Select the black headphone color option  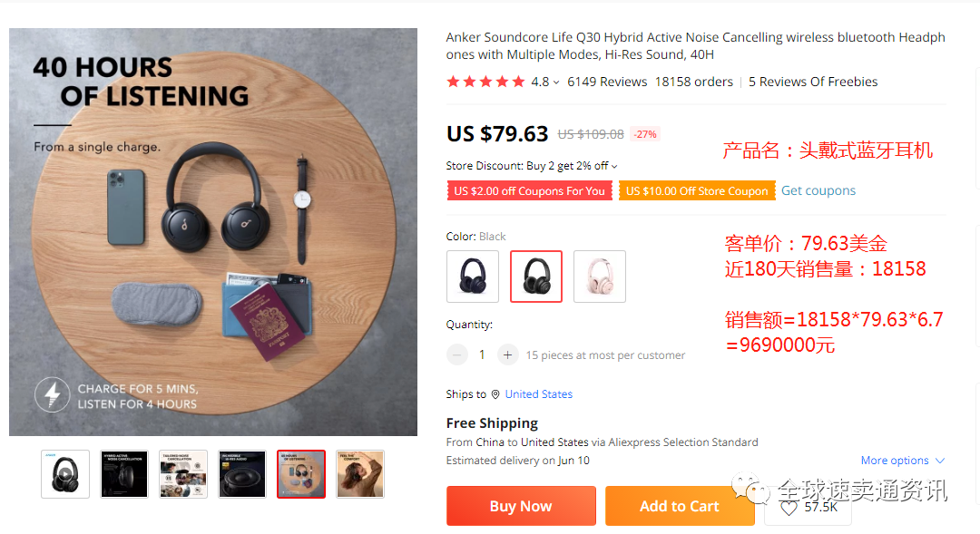[536, 277]
